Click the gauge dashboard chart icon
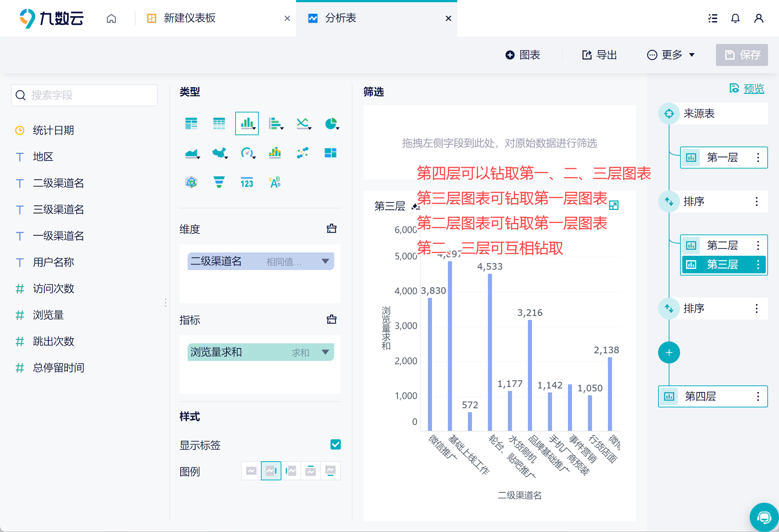 [247, 153]
